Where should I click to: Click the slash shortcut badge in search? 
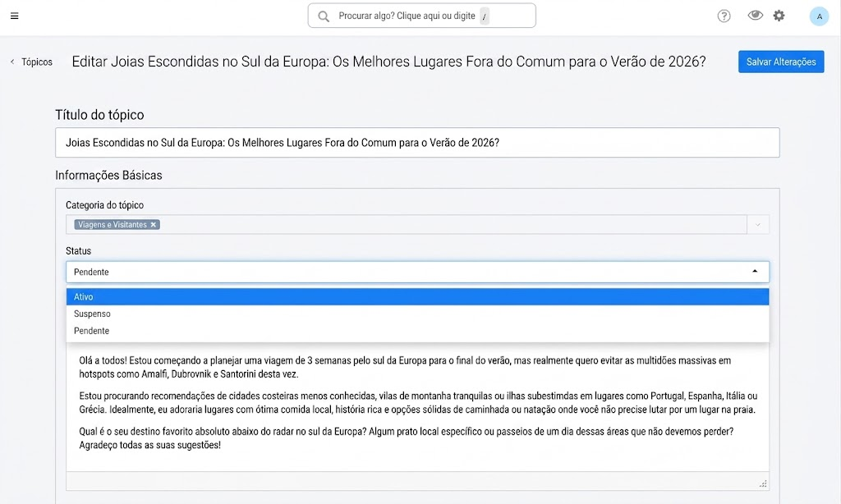(x=485, y=16)
